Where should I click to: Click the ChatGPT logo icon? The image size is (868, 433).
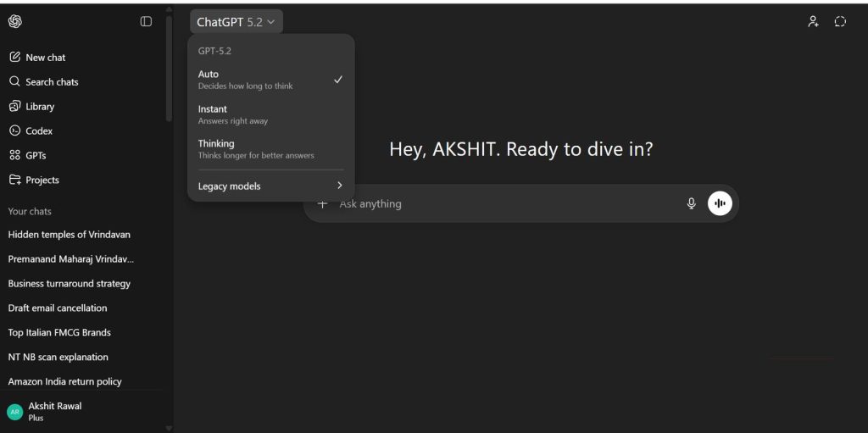(15, 21)
